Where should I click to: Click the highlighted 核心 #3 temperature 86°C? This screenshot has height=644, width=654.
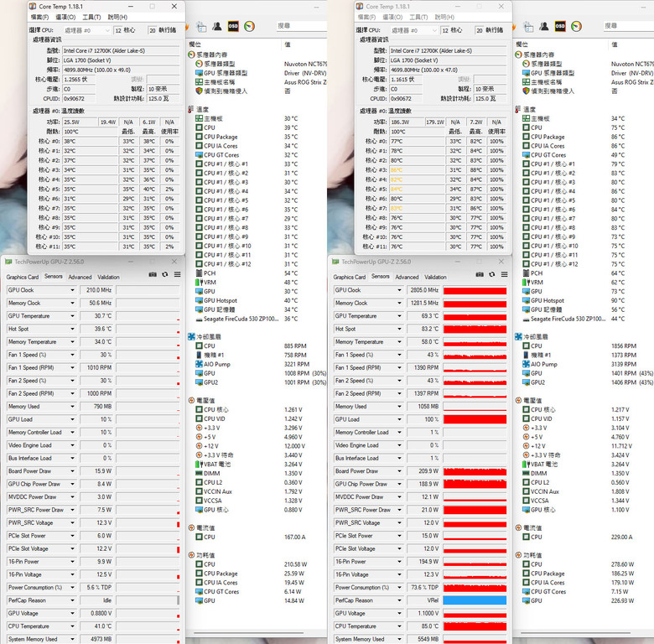click(x=397, y=170)
